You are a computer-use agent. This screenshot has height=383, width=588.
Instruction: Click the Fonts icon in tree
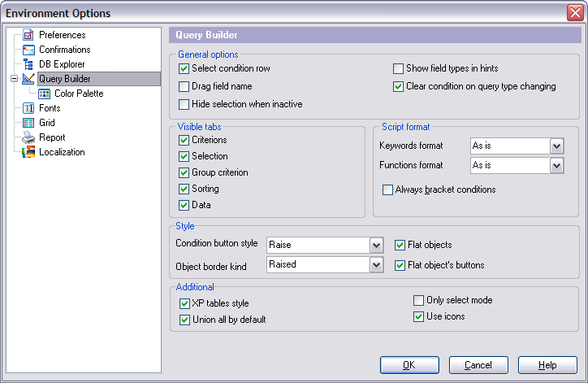28,108
